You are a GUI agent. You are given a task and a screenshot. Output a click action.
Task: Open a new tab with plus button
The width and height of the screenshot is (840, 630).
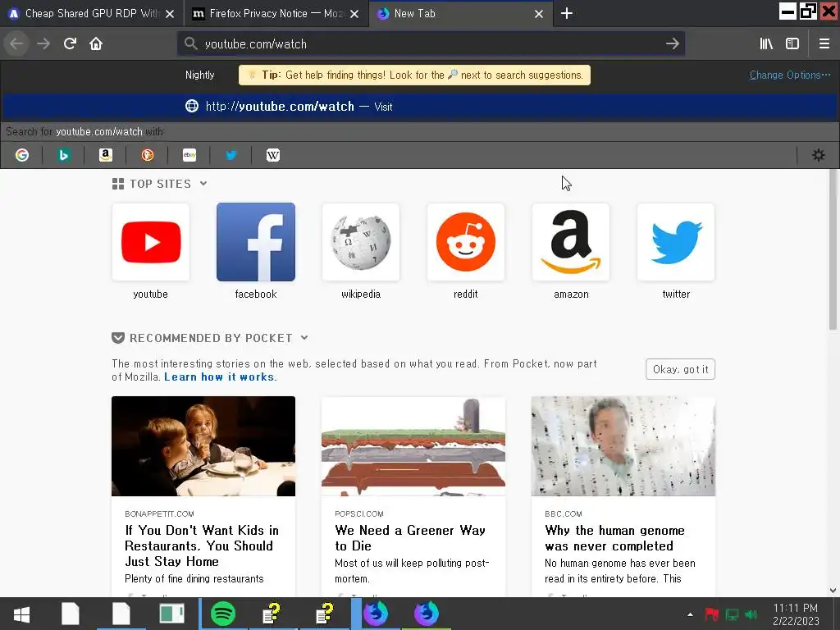566,13
